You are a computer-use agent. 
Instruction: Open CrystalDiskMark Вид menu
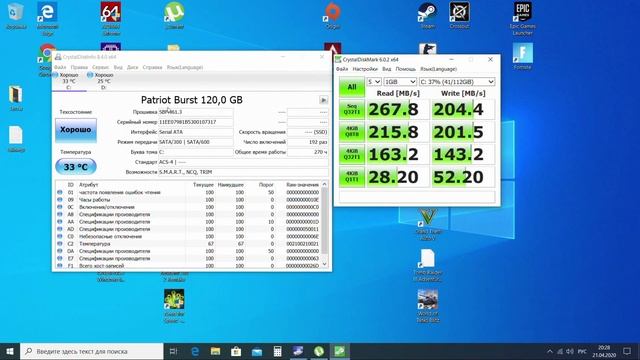386,69
